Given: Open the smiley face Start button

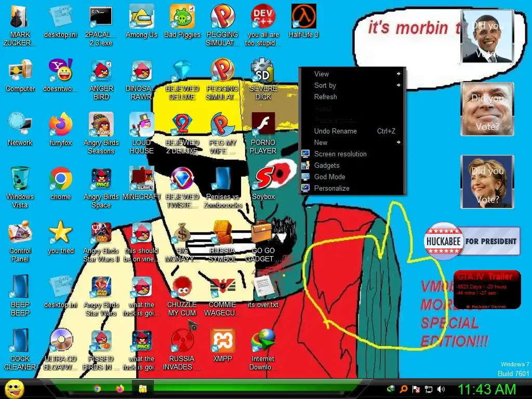Looking at the screenshot, I should 14,389.
